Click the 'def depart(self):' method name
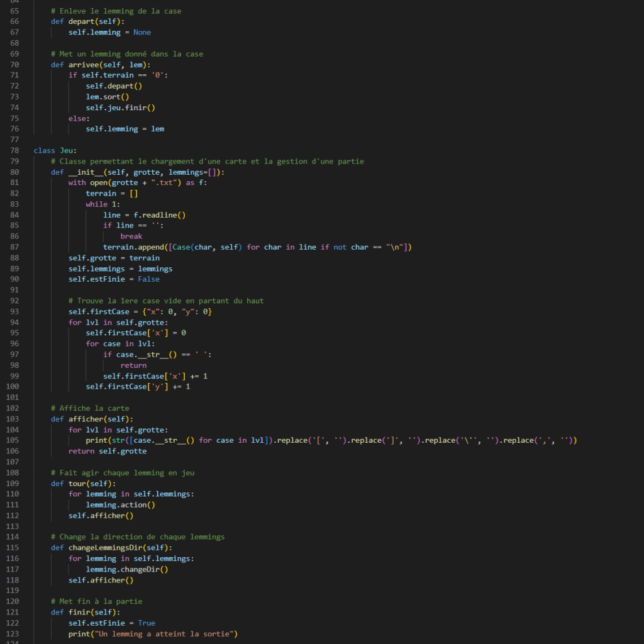 click(81, 21)
